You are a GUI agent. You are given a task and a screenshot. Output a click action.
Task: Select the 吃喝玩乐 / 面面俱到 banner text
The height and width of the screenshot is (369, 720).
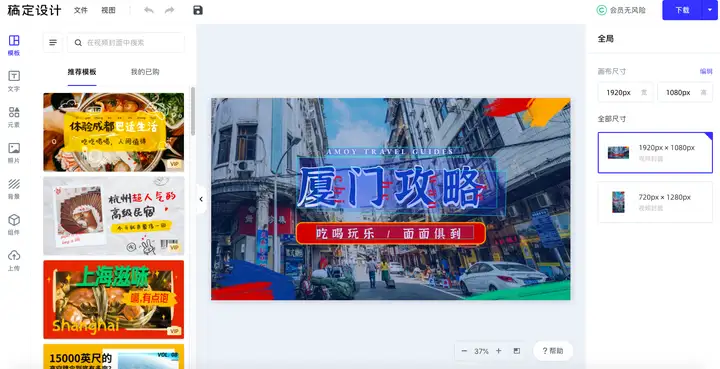point(390,234)
